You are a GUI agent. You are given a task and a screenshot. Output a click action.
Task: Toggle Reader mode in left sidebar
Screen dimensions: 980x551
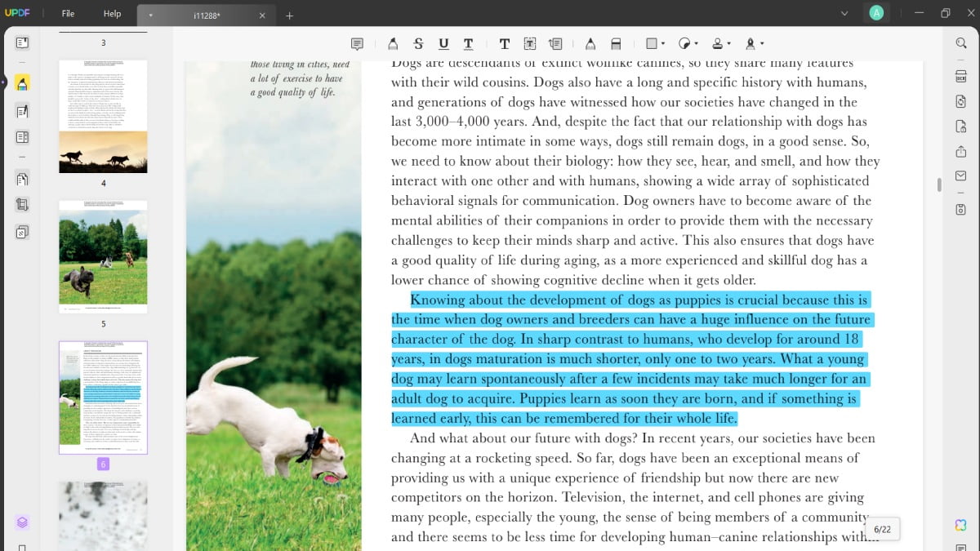pos(22,43)
